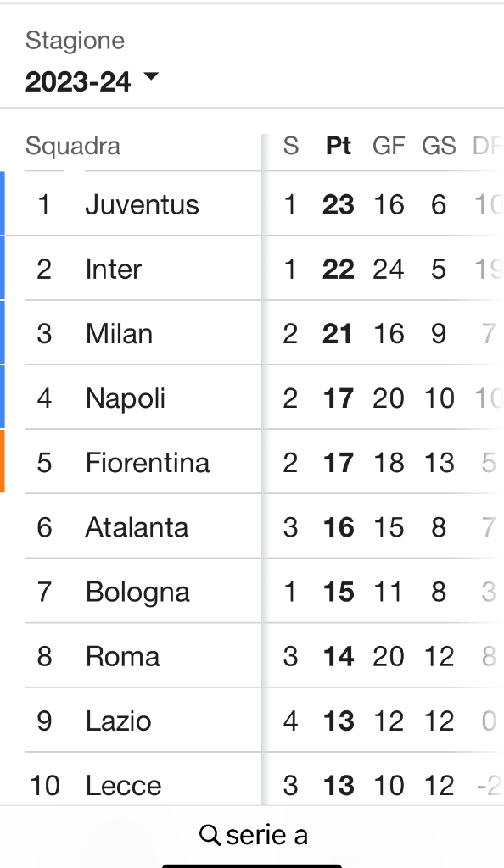
Task: Open the Juventus team row
Action: point(252,204)
